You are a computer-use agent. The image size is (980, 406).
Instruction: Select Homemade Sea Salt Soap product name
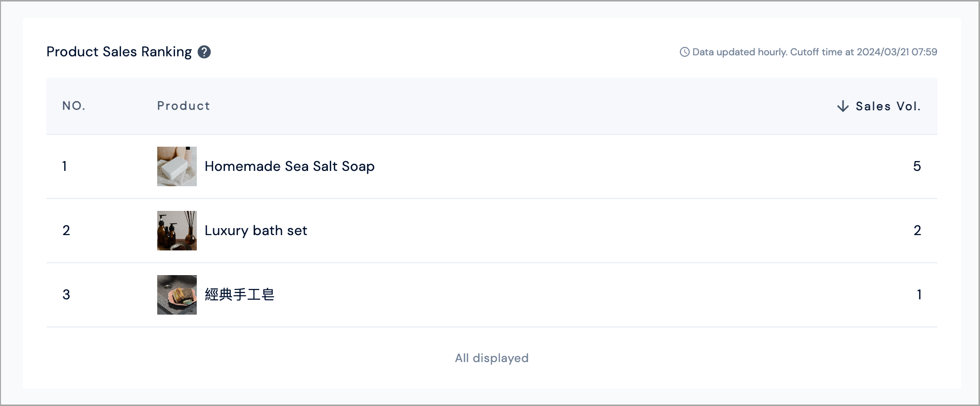tap(290, 166)
